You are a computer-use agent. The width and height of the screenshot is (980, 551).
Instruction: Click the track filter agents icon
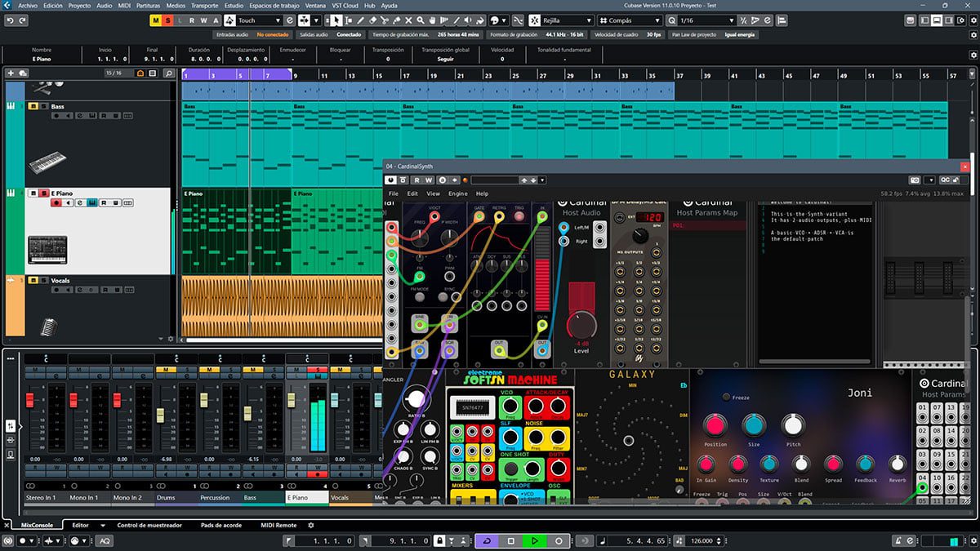pos(140,73)
